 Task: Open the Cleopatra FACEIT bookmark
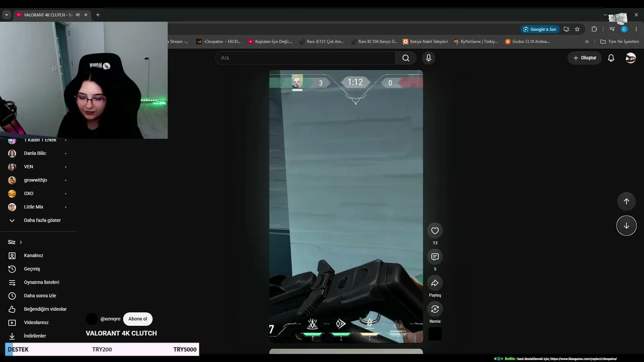[218, 42]
